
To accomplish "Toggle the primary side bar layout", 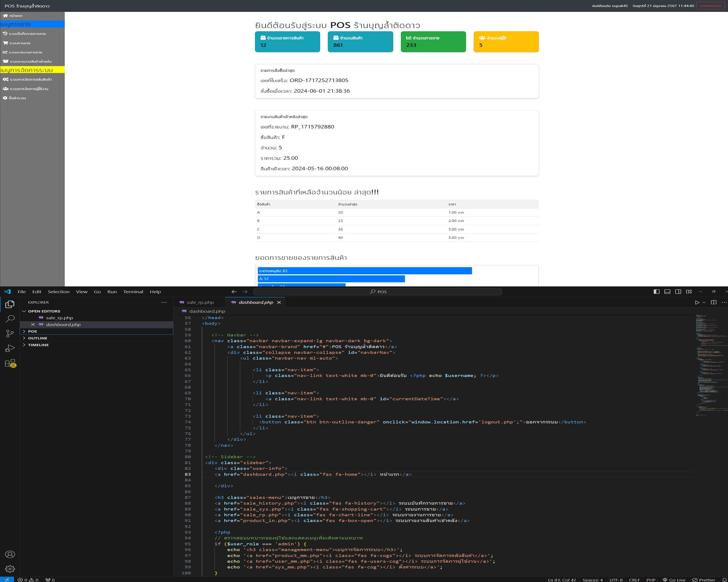I will pos(656,291).
